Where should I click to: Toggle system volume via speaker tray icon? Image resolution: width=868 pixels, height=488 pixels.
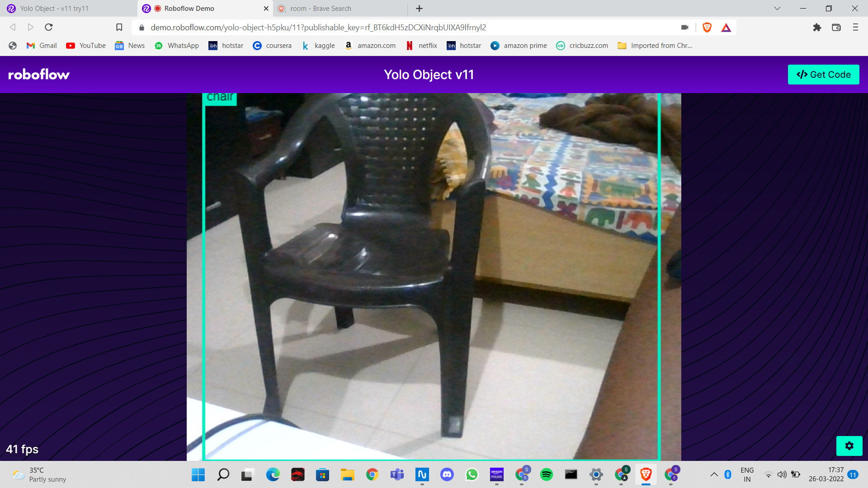782,475
